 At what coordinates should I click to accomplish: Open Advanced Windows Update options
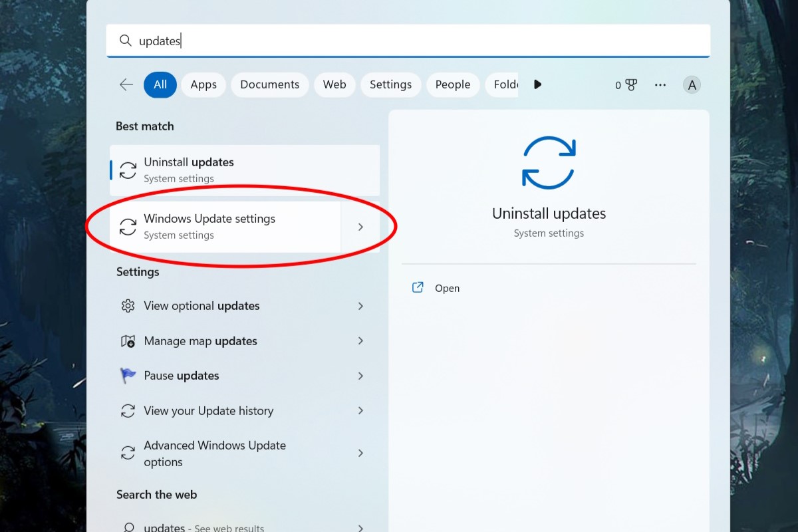tap(245, 454)
